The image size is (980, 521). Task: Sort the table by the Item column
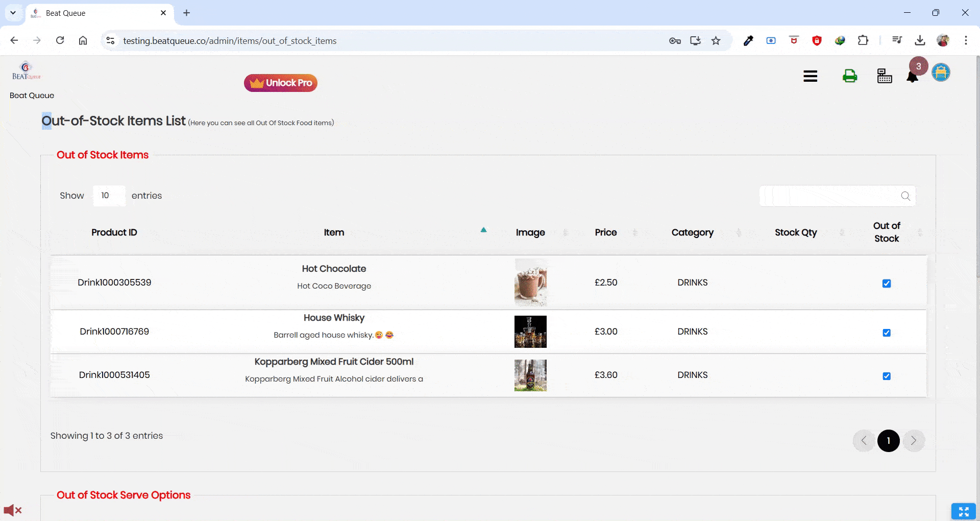334,232
